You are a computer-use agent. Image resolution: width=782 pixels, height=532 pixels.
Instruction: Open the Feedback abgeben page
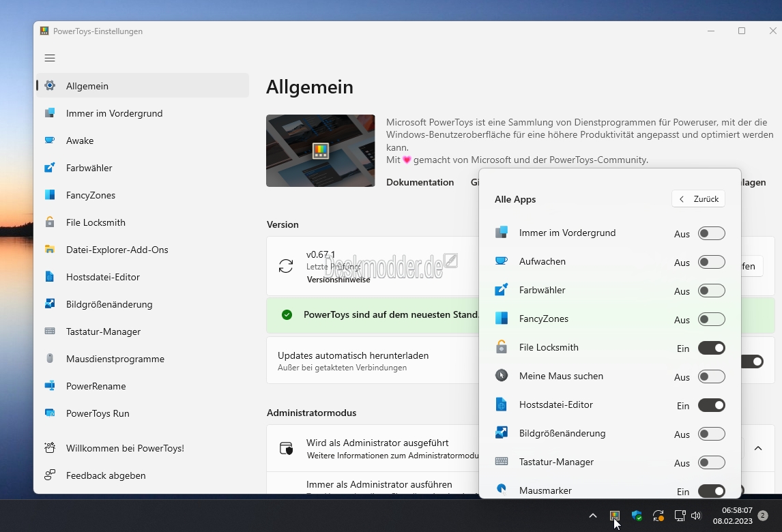click(x=143, y=475)
